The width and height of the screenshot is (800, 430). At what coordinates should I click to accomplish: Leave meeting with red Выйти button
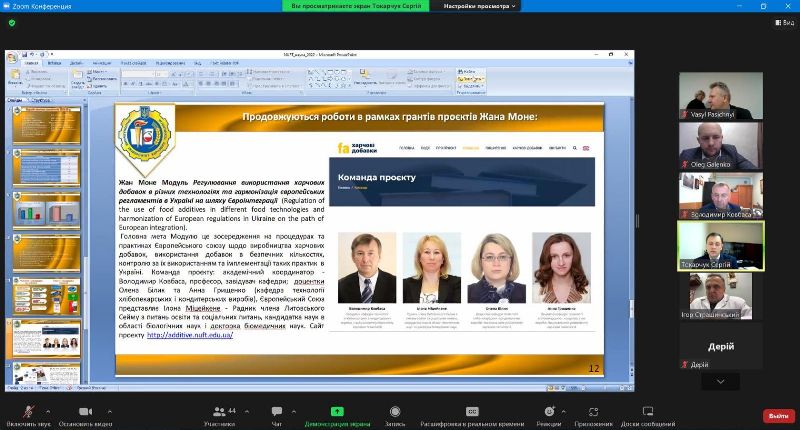point(779,416)
